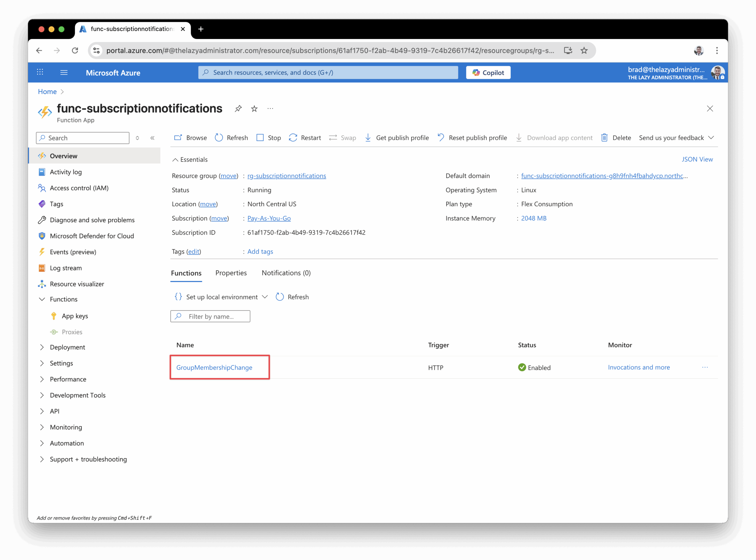Switch to the Properties tab

point(231,273)
